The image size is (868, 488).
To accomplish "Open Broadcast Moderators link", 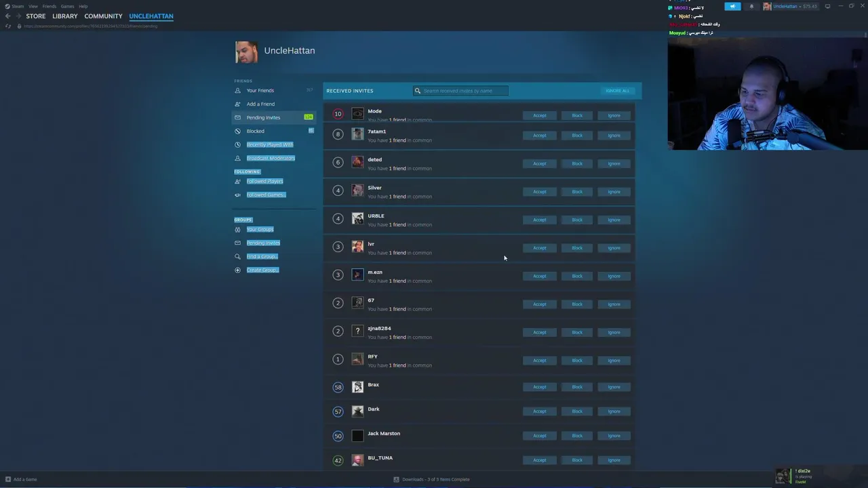I will point(271,158).
